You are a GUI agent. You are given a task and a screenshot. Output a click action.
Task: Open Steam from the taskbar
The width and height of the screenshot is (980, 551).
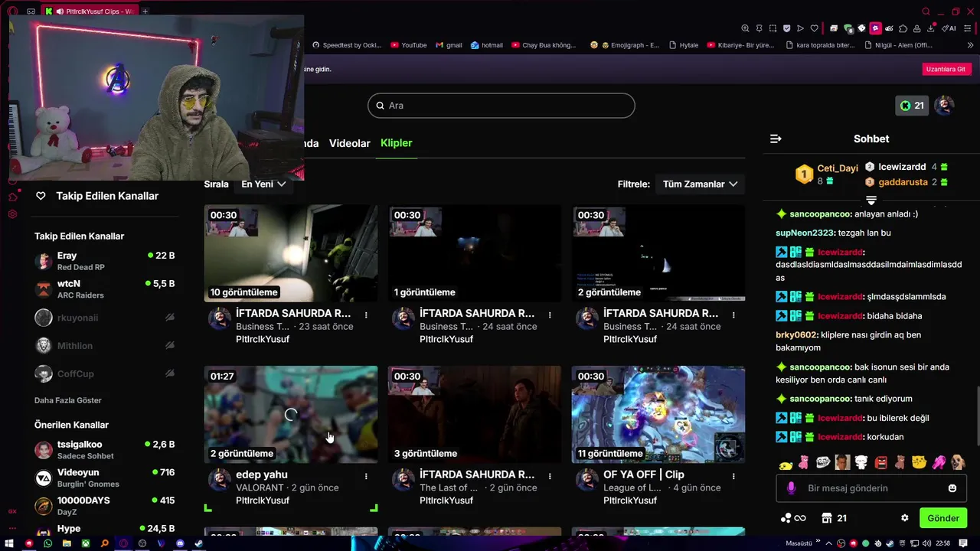pyautogui.click(x=198, y=543)
